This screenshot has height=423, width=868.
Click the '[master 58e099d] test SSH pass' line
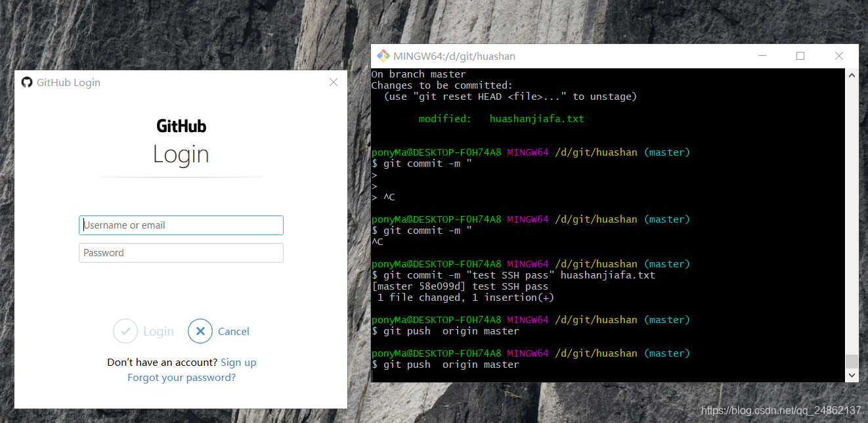(x=460, y=286)
